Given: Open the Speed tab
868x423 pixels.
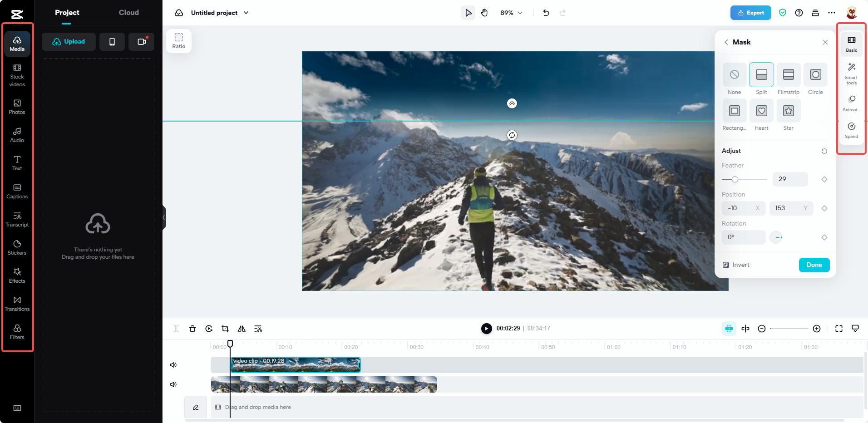Looking at the screenshot, I should [852, 130].
